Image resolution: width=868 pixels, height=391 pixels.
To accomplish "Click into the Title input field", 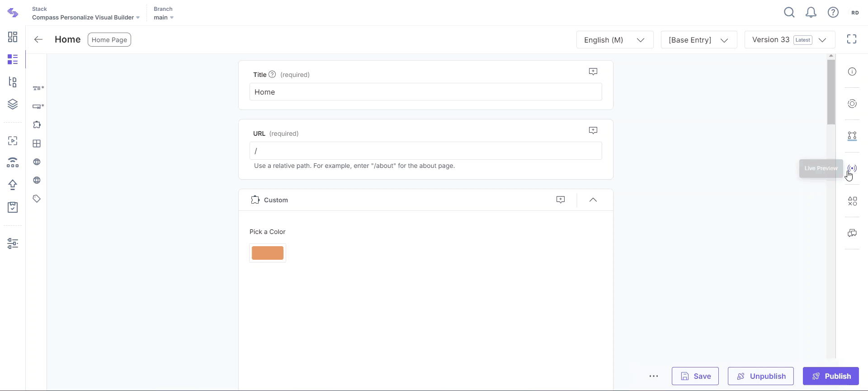I will click(x=426, y=92).
